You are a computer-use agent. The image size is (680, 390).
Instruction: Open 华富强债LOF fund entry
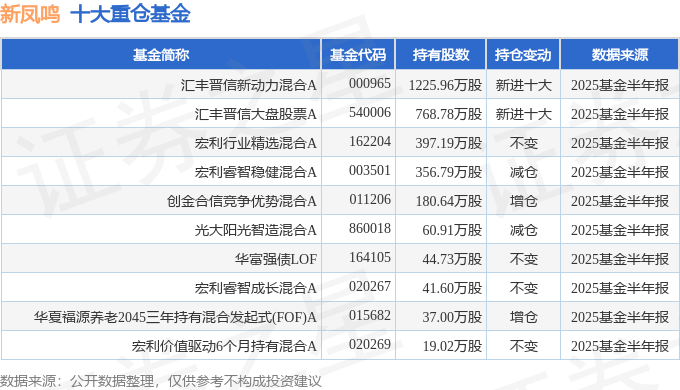(x=276, y=259)
